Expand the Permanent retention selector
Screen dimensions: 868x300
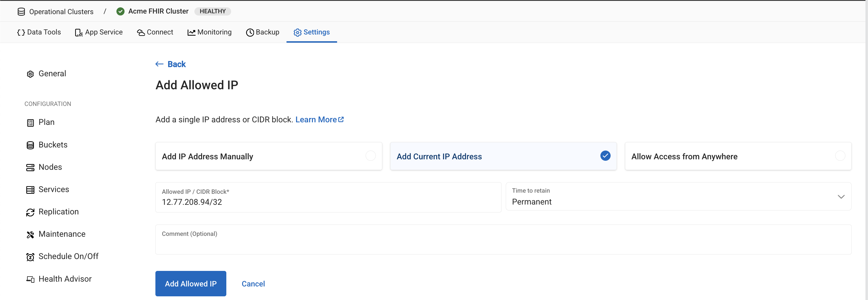(841, 197)
